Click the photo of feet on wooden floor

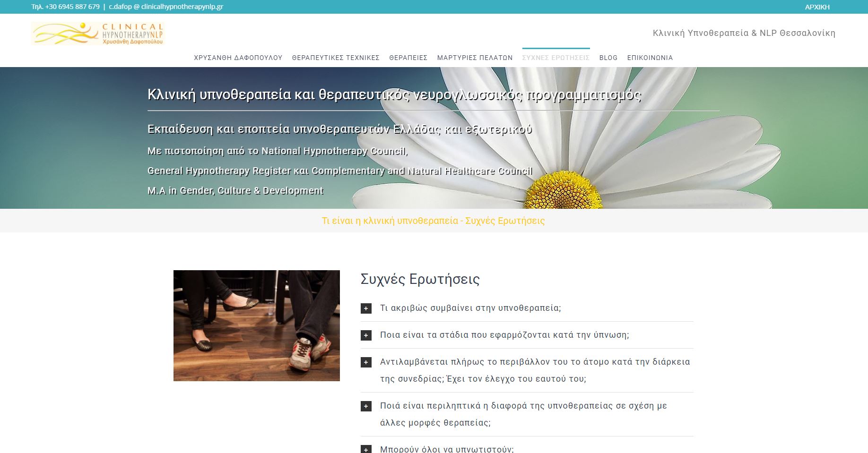[x=256, y=325]
